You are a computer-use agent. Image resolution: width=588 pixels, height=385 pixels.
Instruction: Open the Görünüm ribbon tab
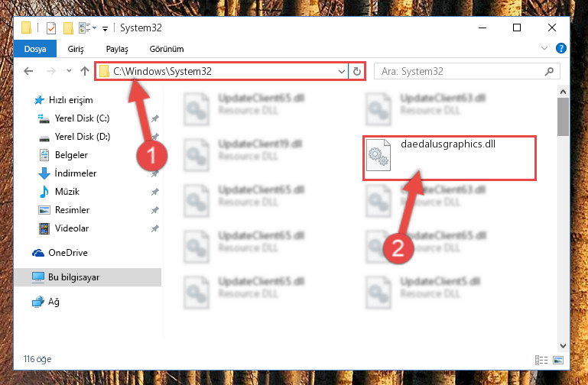167,49
